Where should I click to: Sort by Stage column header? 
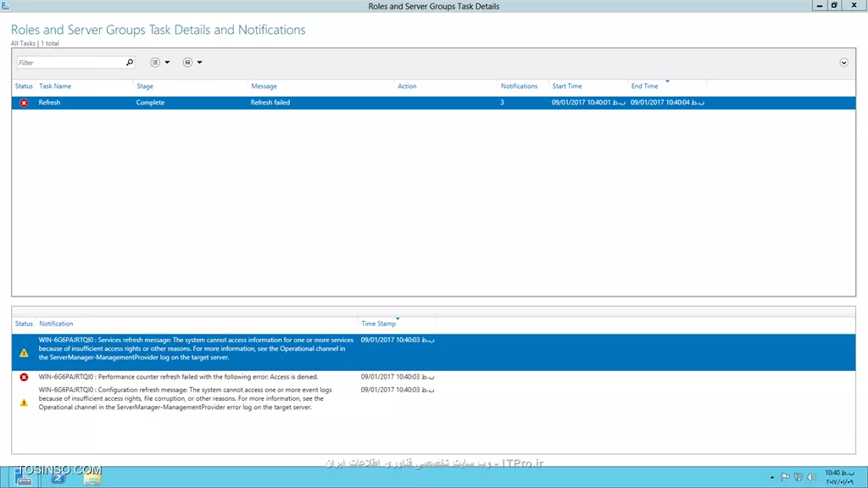(x=145, y=86)
